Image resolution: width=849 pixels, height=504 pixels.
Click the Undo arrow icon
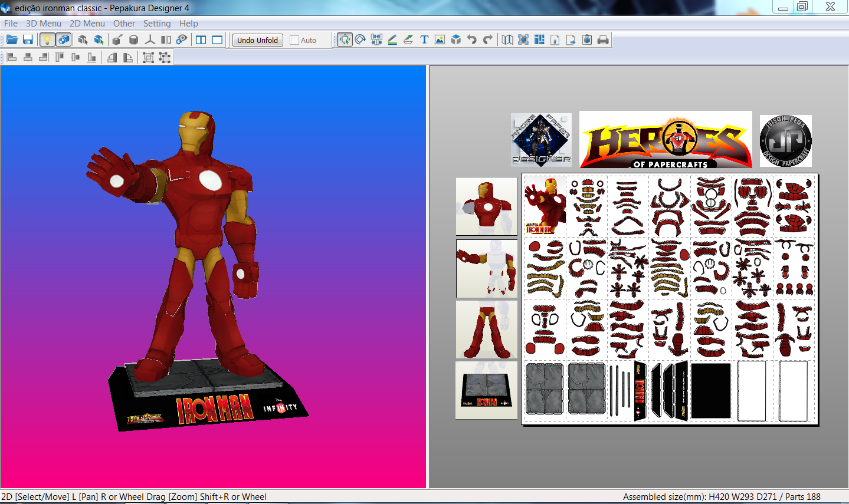[472, 40]
